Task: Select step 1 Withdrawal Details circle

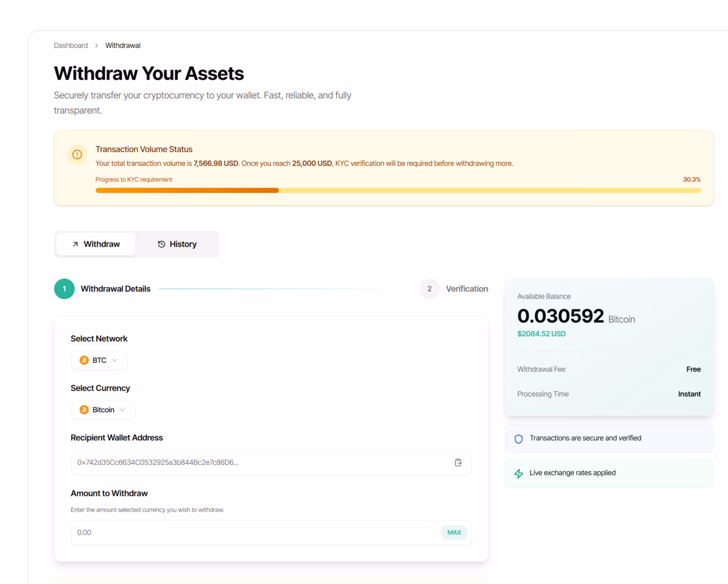Action: (x=64, y=289)
